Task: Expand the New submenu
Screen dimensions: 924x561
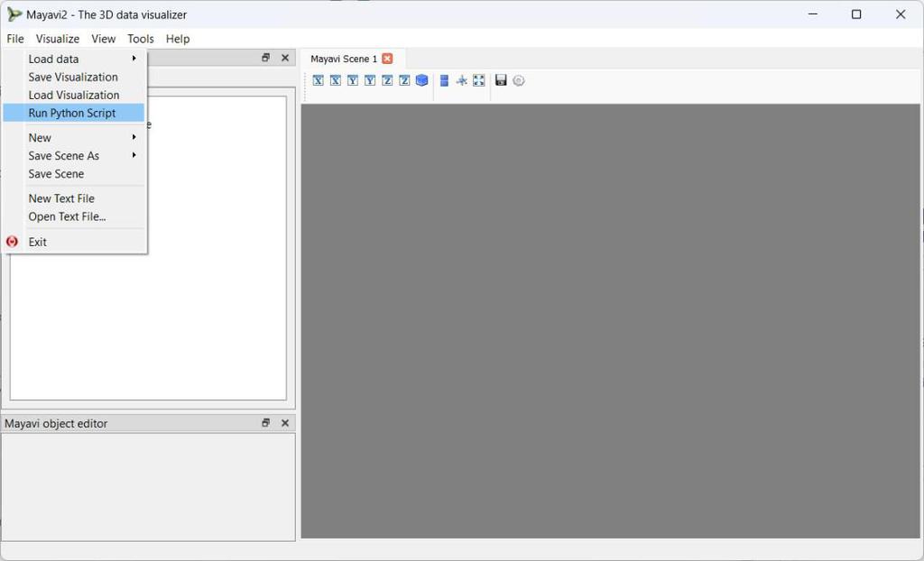Action: pos(40,137)
